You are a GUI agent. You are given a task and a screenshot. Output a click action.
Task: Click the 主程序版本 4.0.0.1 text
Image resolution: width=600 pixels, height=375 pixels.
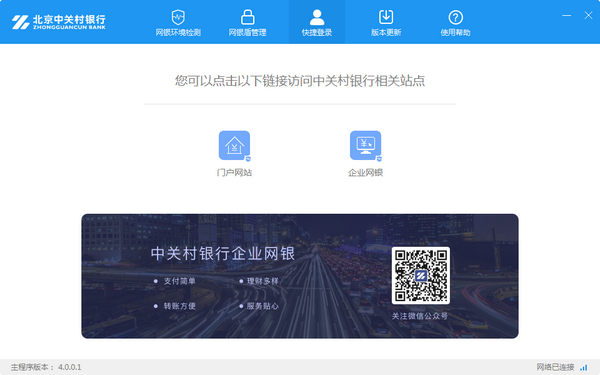[x=46, y=367]
